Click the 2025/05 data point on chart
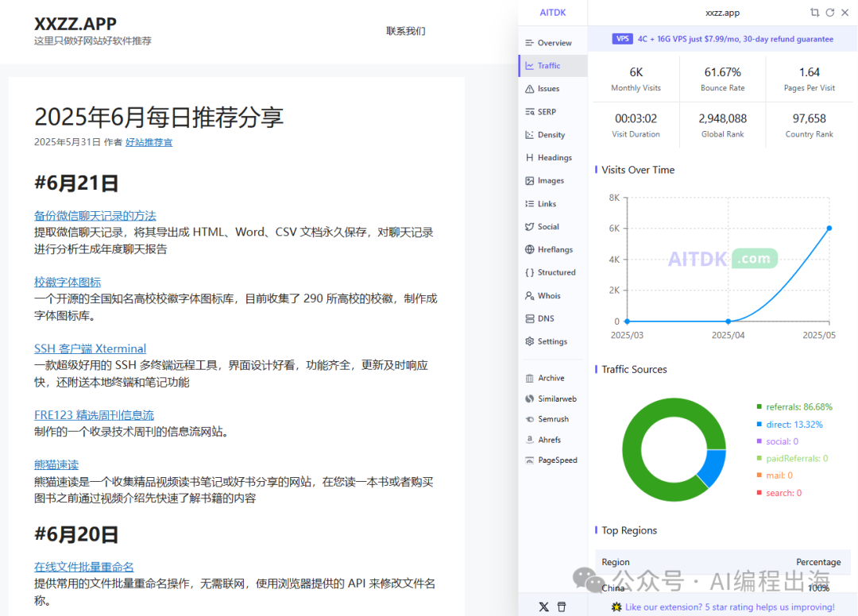858x616 pixels. (x=829, y=228)
